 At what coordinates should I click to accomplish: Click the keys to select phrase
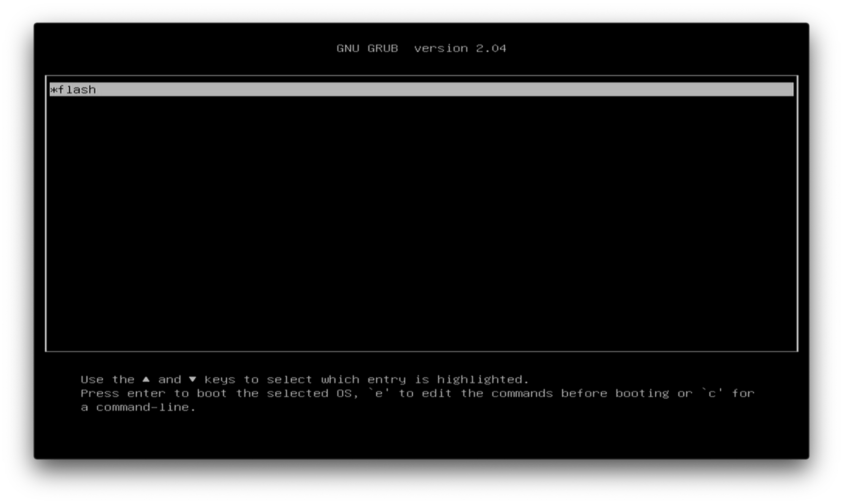point(258,379)
